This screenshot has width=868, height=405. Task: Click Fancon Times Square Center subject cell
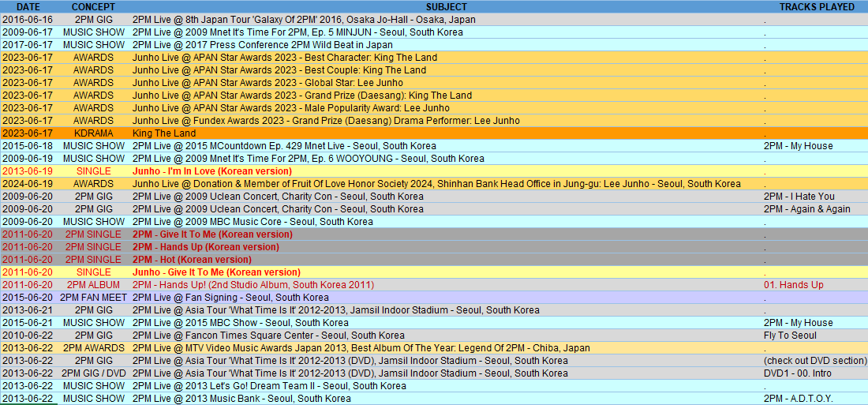(x=446, y=336)
